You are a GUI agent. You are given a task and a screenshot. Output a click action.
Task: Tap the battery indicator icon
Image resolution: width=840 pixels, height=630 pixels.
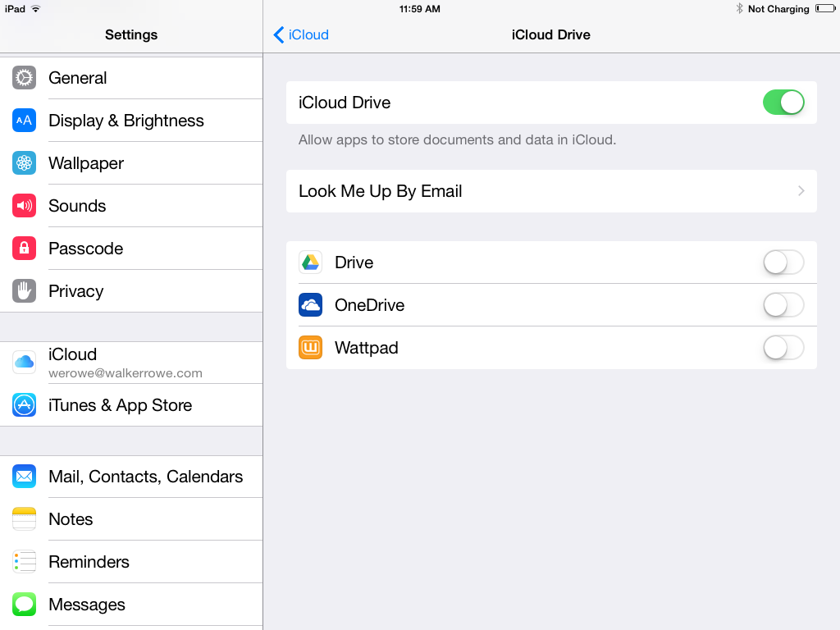(x=825, y=8)
